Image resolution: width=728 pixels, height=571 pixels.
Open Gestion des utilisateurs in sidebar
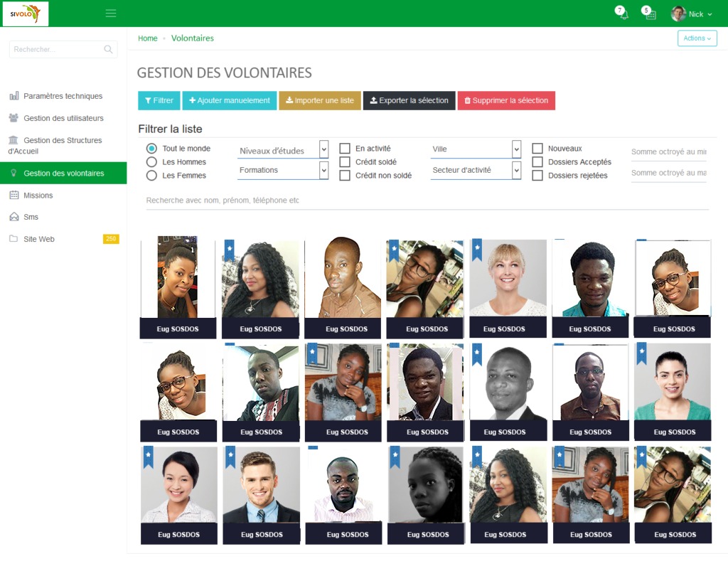coord(63,118)
